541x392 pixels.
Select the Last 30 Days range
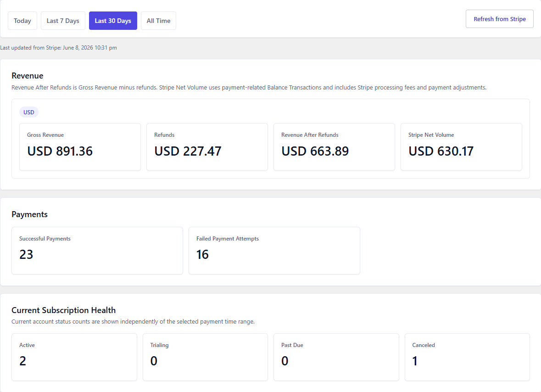tap(113, 21)
